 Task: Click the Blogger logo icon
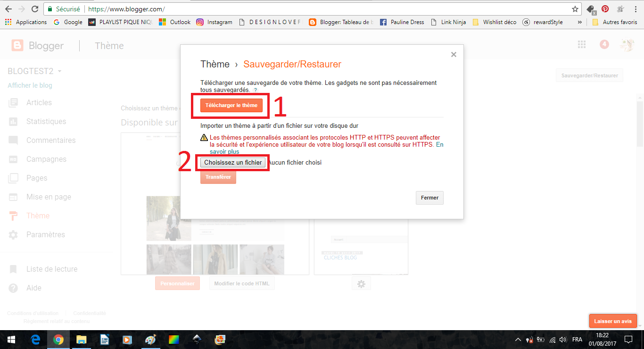tap(17, 45)
